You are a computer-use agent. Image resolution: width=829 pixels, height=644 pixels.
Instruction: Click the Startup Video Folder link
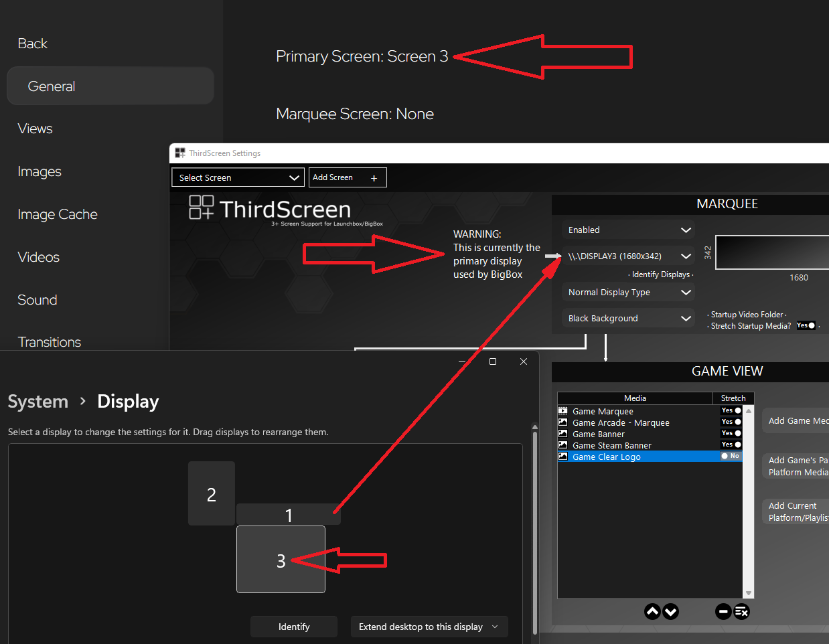pos(747,315)
